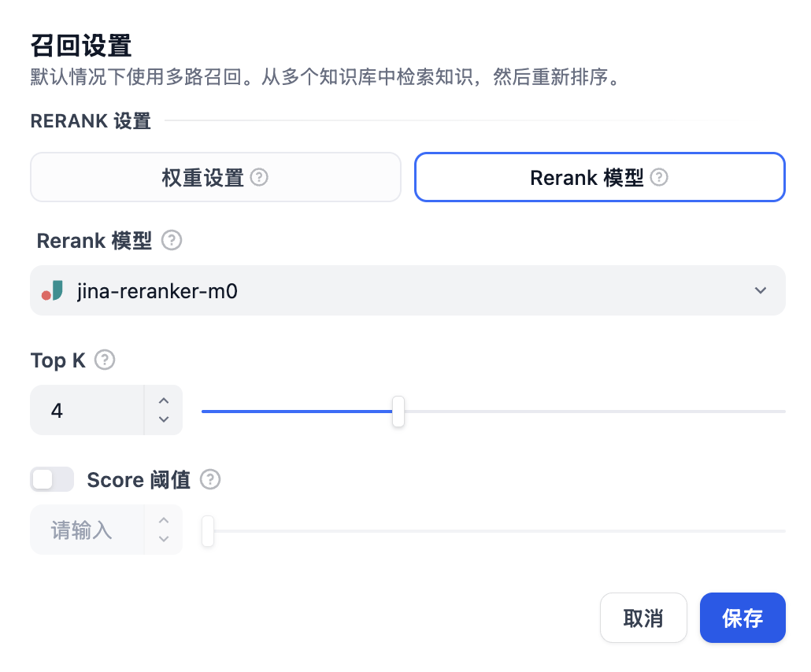This screenshot has height=672, width=811.
Task: Click the help icon next to 权重设置
Action: coord(260,177)
